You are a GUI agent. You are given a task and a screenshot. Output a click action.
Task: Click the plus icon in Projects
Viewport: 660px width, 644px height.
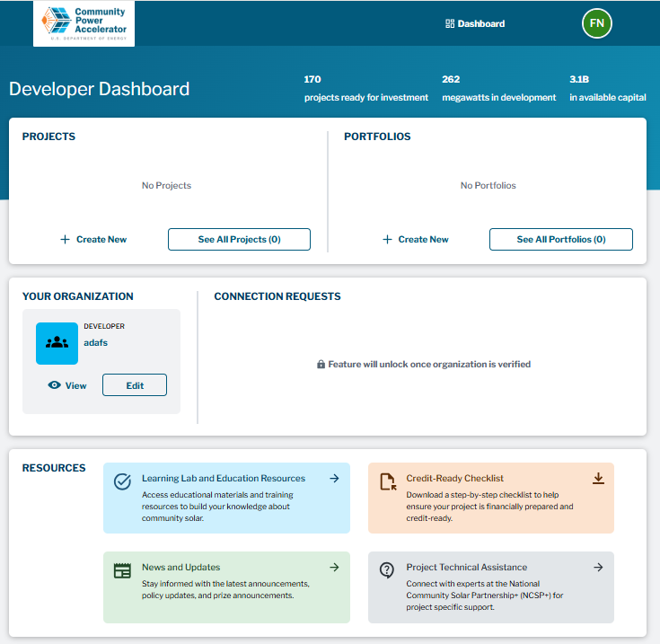[x=65, y=240]
